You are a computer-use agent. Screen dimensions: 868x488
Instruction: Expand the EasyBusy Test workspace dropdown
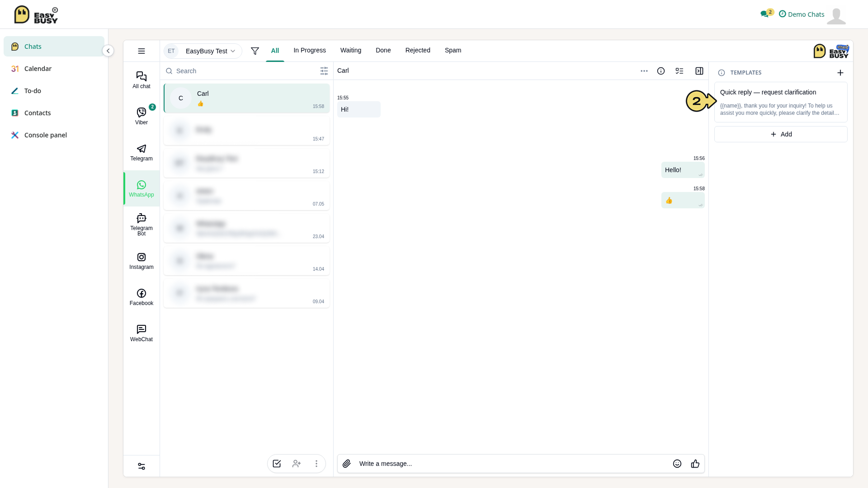203,51
